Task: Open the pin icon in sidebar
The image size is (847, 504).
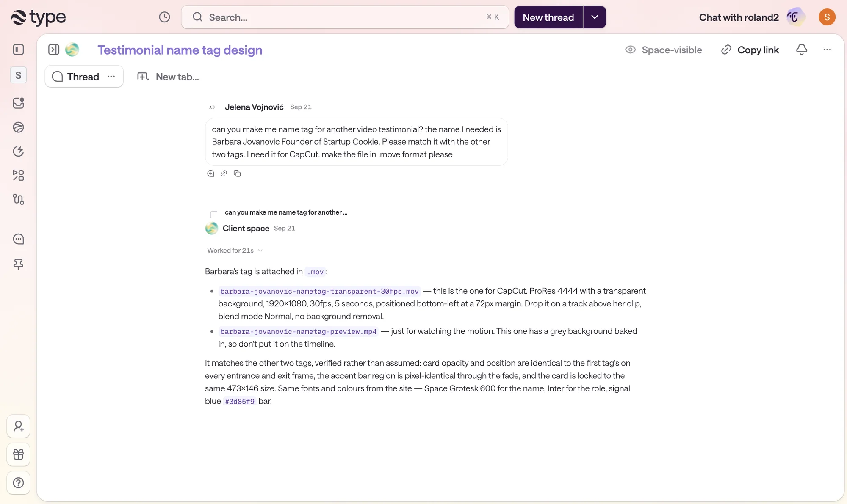Action: [18, 264]
